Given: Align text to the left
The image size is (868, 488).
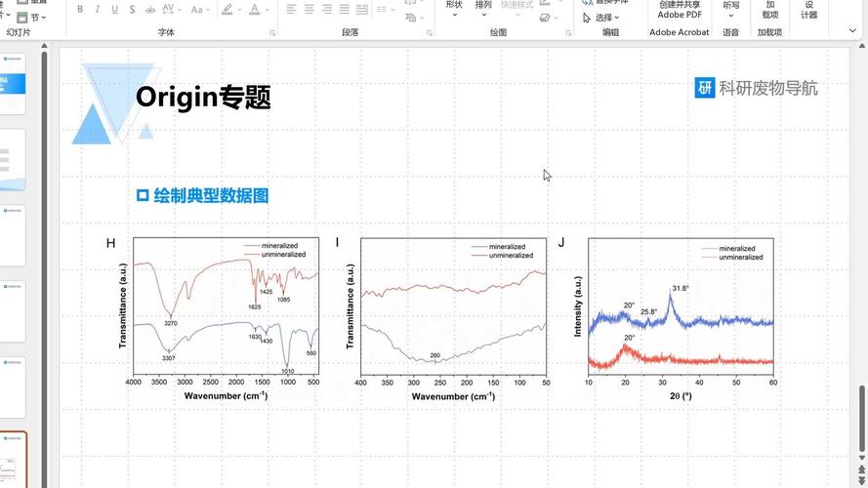Looking at the screenshot, I should 292,10.
